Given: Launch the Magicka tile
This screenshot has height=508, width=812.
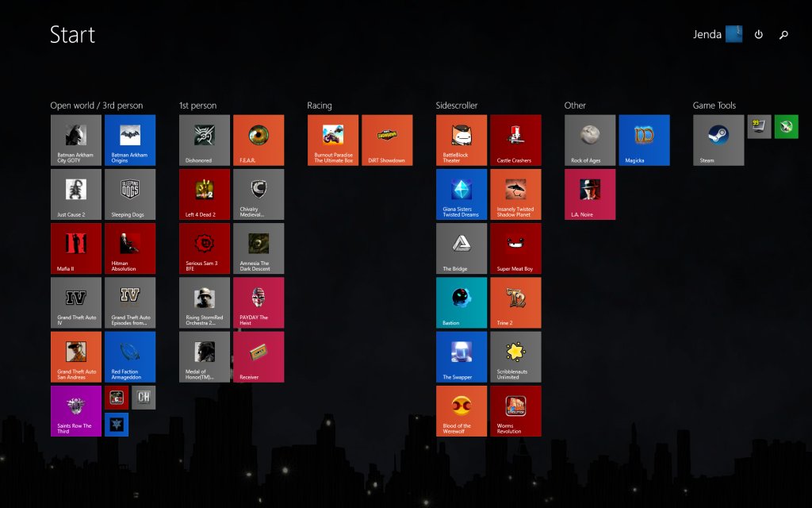Looking at the screenshot, I should (644, 140).
